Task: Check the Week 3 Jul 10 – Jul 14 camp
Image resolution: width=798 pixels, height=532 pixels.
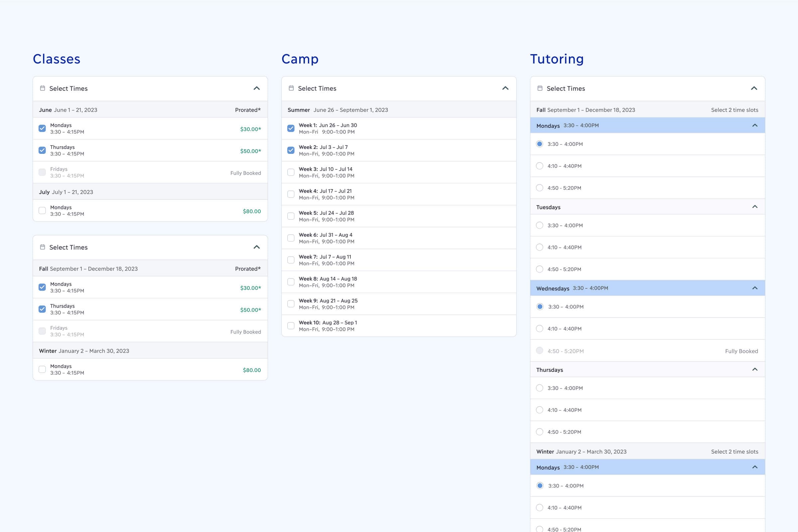Action: pyautogui.click(x=291, y=172)
